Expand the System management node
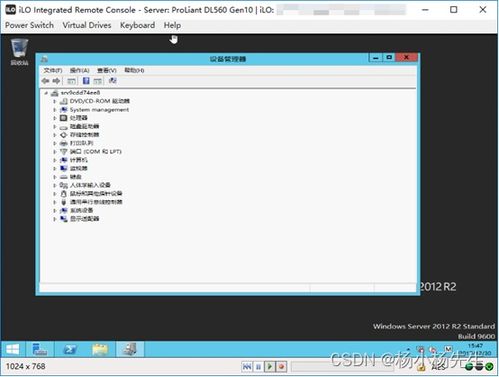 click(54, 110)
